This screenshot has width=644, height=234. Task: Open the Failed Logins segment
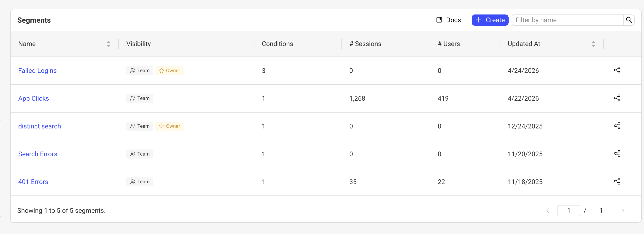pos(37,71)
